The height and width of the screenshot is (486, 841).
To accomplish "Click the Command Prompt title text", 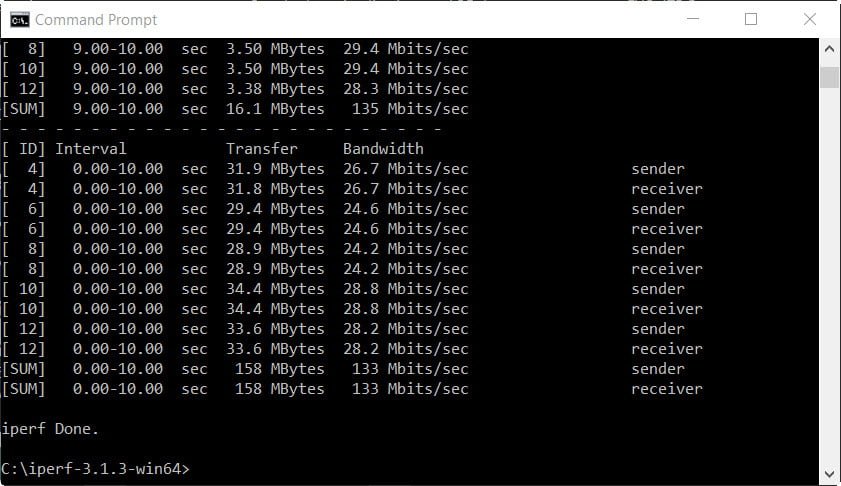I will point(96,20).
